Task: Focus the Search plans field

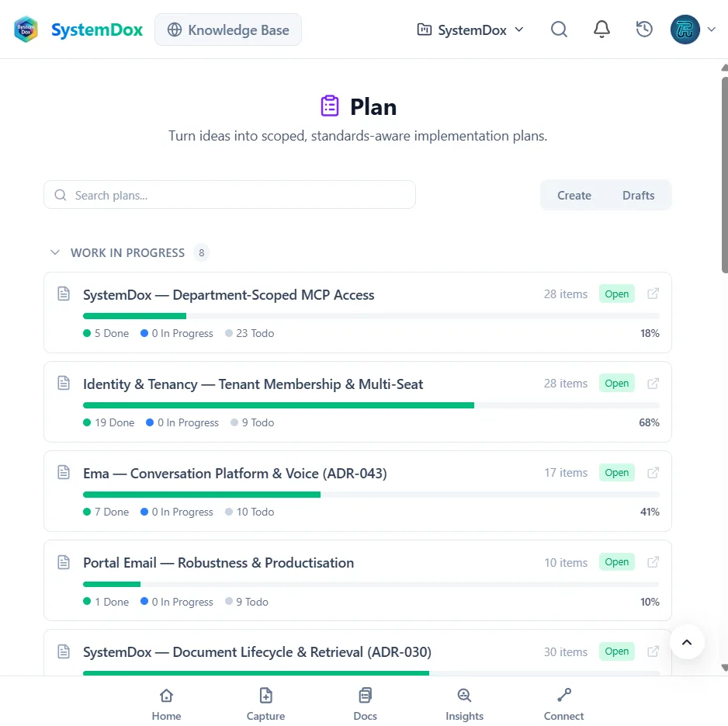Action: [x=230, y=195]
